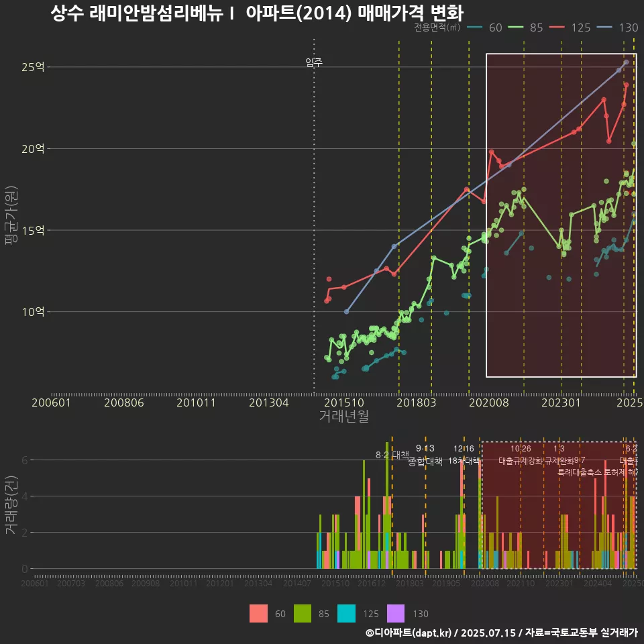Click '201407' on the volume chart x-axis
The width and height of the screenshot is (644, 644).
297,583
